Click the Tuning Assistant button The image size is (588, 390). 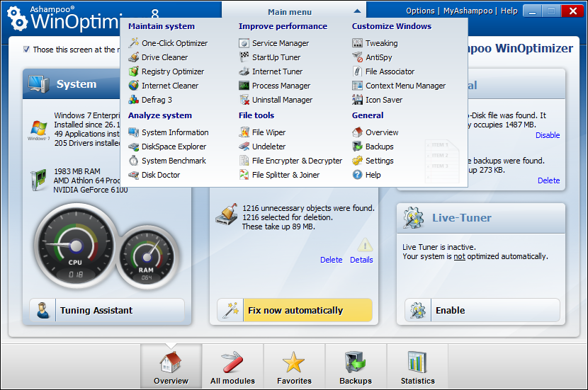click(107, 310)
